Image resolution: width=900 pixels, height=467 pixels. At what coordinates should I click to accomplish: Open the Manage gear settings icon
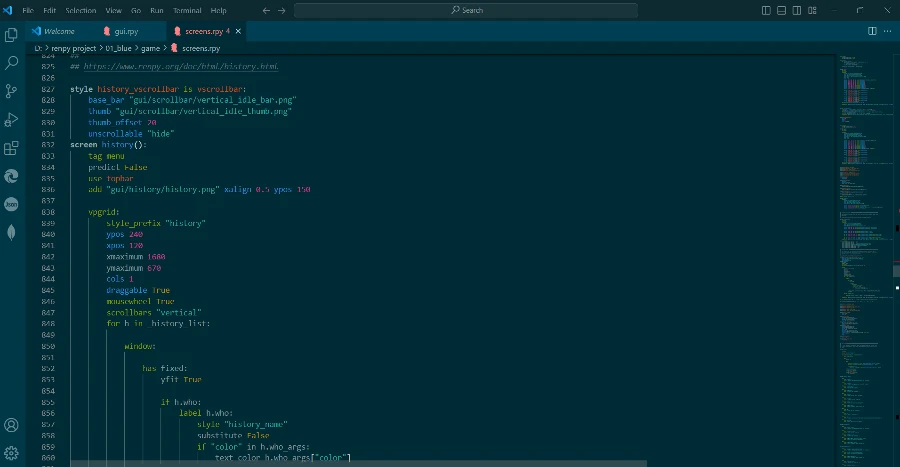12,452
